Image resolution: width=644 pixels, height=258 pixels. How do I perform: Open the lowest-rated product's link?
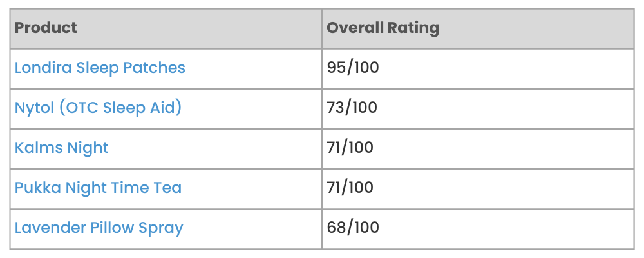coord(99,228)
